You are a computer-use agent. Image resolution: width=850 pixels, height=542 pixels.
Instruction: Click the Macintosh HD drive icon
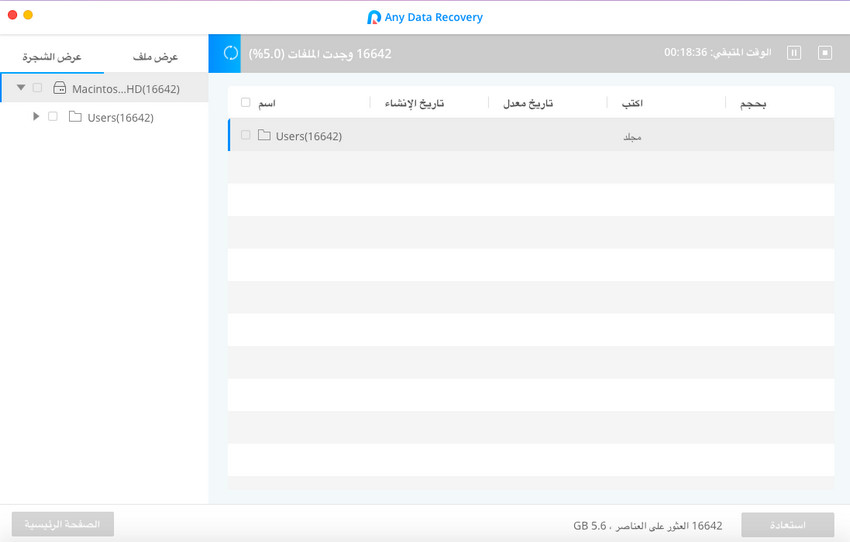click(60, 88)
